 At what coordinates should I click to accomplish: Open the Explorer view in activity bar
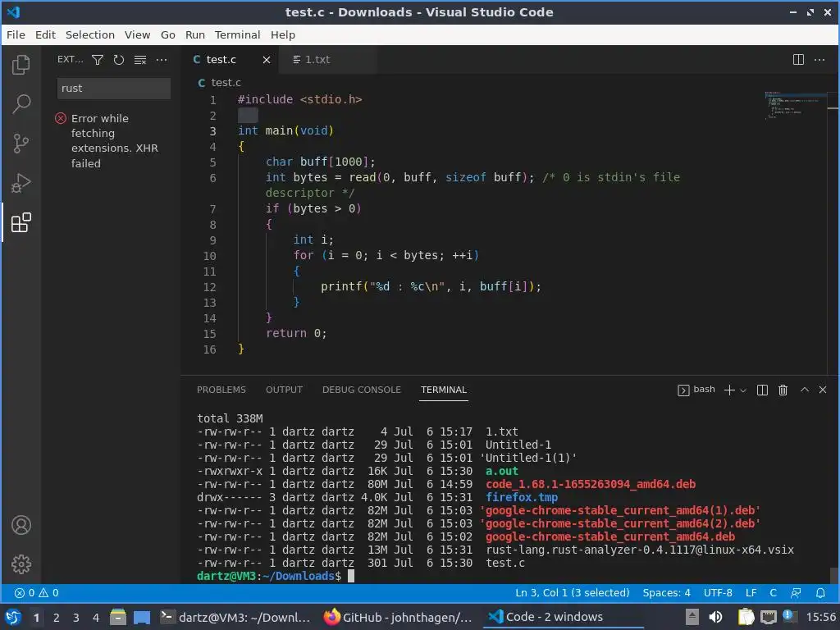[21, 65]
